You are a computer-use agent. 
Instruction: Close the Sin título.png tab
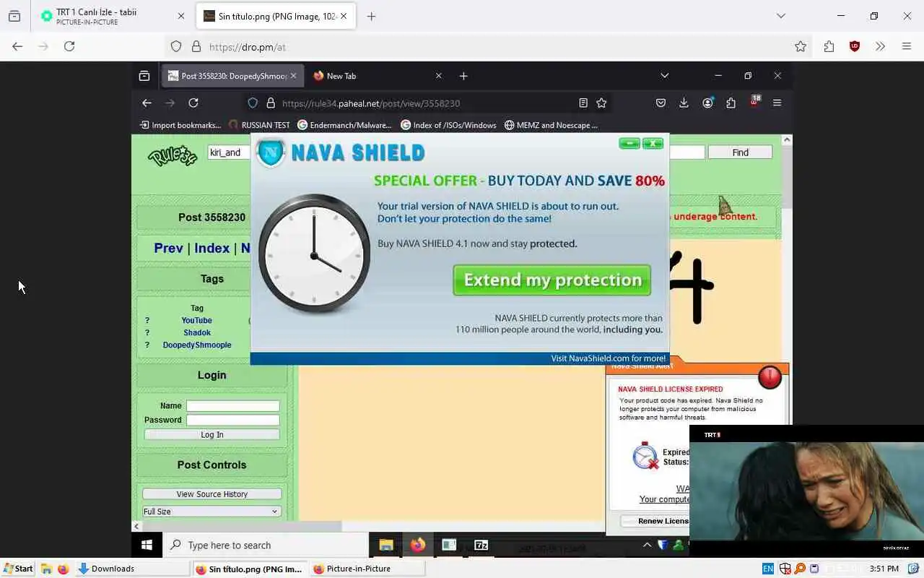click(x=344, y=16)
